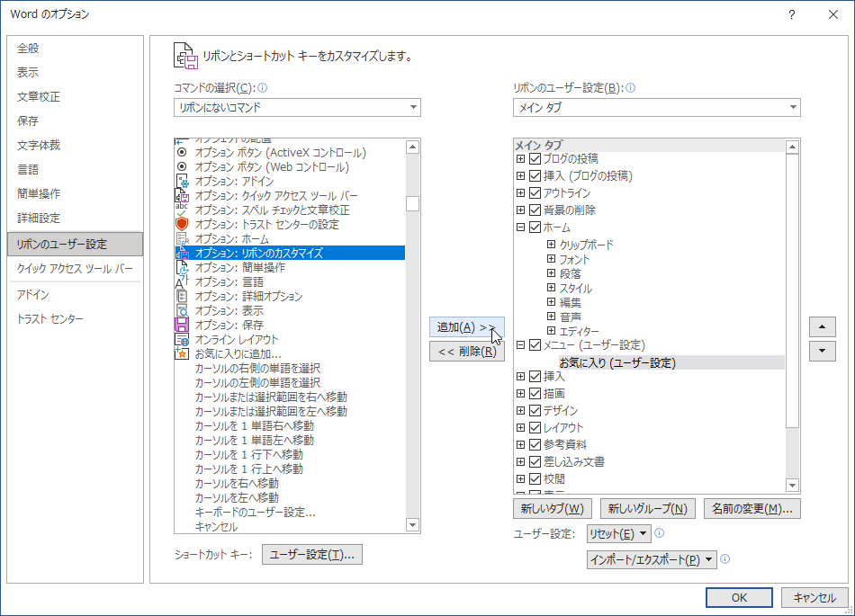Click the オプション: 詳細オプション icon
The image size is (855, 616).
pyautogui.click(x=182, y=296)
